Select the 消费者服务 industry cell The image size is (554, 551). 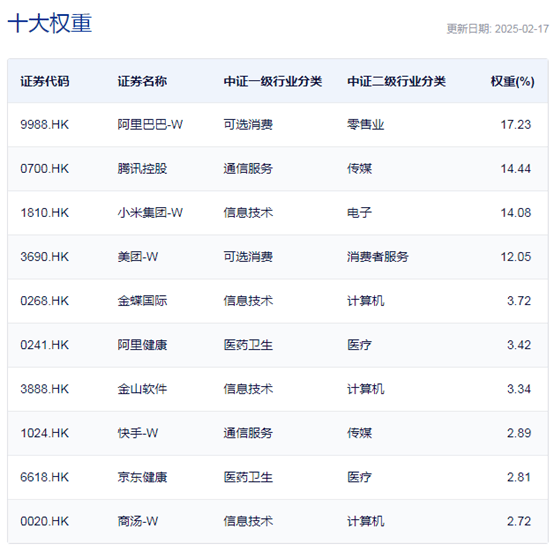[x=378, y=257]
